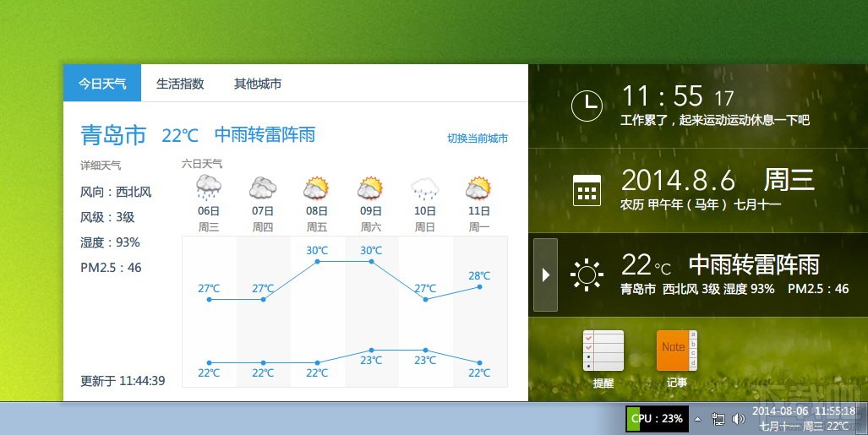The height and width of the screenshot is (435, 868).
Task: Click the calendar icon in the side panel
Action: click(x=587, y=190)
